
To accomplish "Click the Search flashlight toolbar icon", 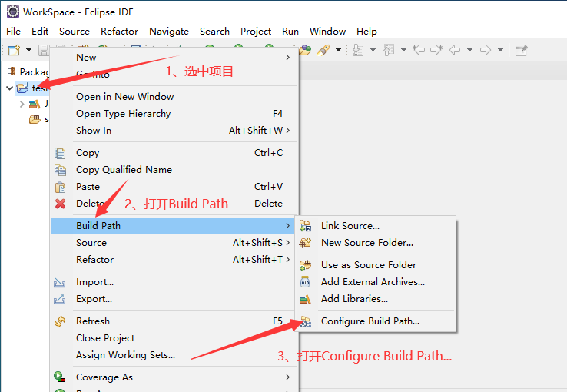I will [x=323, y=50].
